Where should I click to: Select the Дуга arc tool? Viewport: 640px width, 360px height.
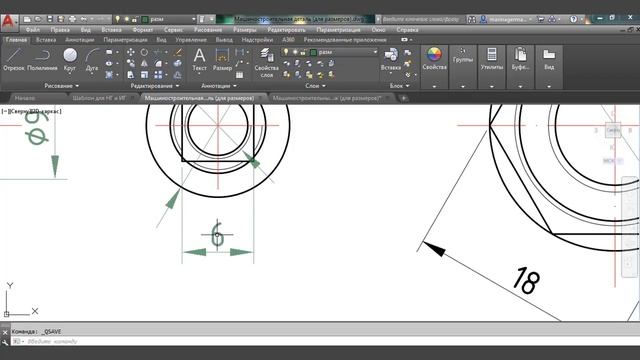pyautogui.click(x=92, y=60)
